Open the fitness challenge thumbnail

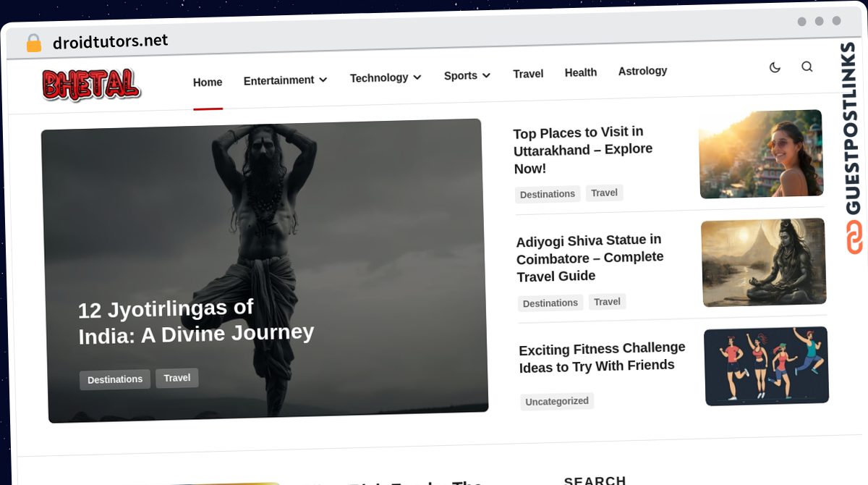point(767,366)
